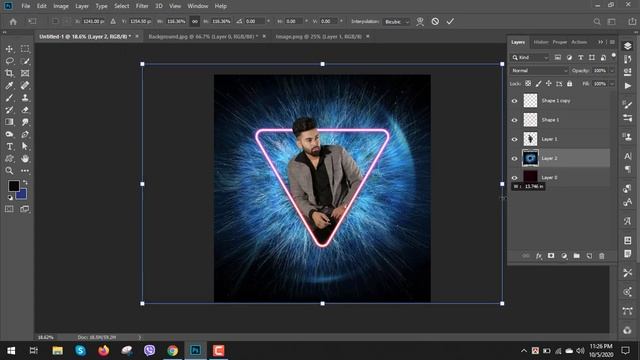Screen dimensions: 640x360
Task: Click the background color swatch
Action: (x=22, y=195)
